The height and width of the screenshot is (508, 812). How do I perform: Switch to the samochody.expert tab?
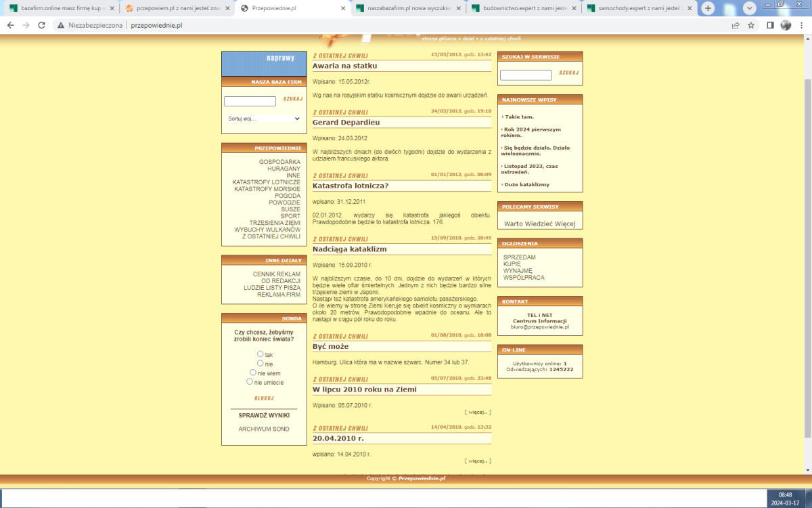(x=636, y=9)
